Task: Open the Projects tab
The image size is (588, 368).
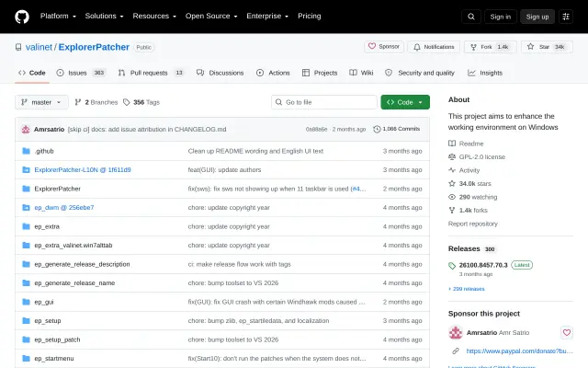Action: 320,73
